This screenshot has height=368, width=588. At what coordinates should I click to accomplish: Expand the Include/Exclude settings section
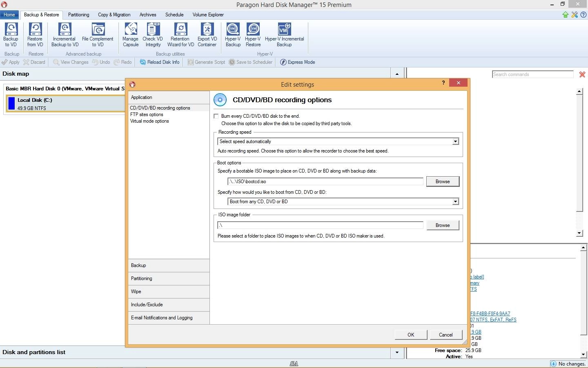click(169, 305)
